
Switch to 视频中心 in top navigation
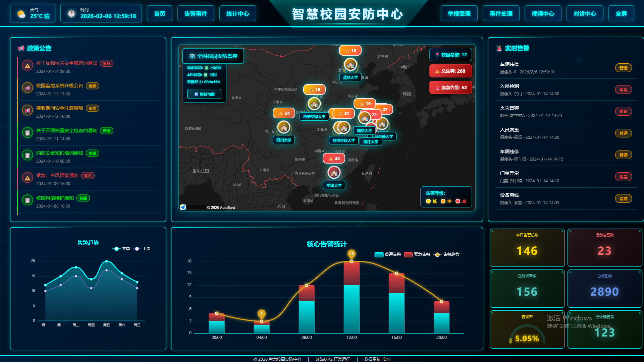(543, 14)
